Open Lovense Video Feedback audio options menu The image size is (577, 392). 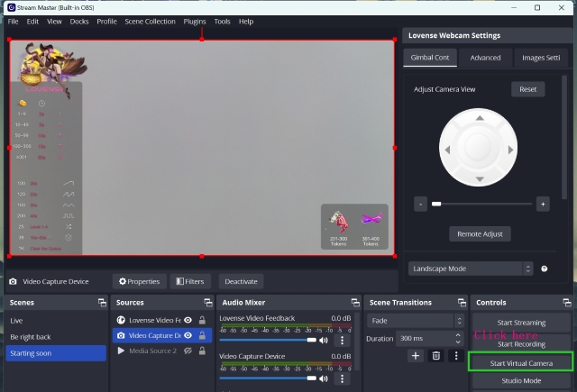pos(342,341)
